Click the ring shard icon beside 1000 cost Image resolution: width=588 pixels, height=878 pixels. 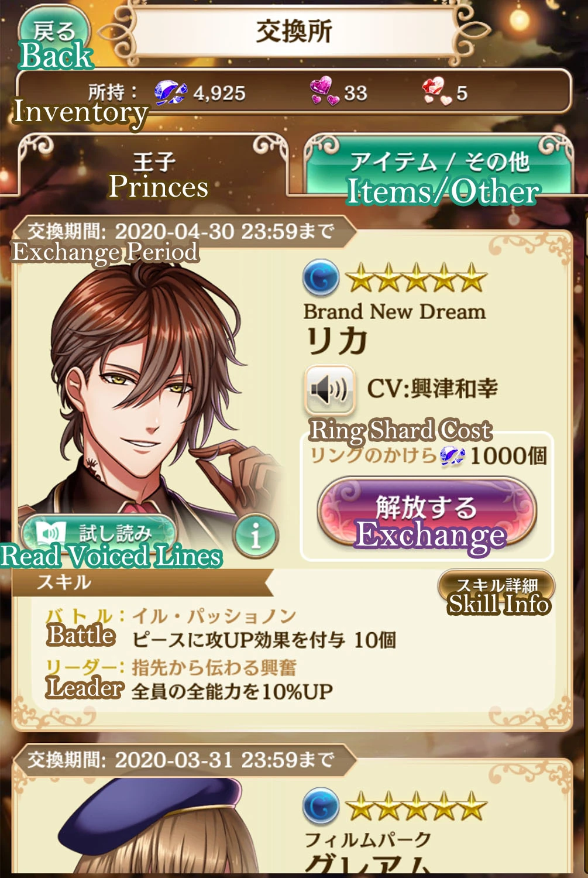tap(452, 455)
